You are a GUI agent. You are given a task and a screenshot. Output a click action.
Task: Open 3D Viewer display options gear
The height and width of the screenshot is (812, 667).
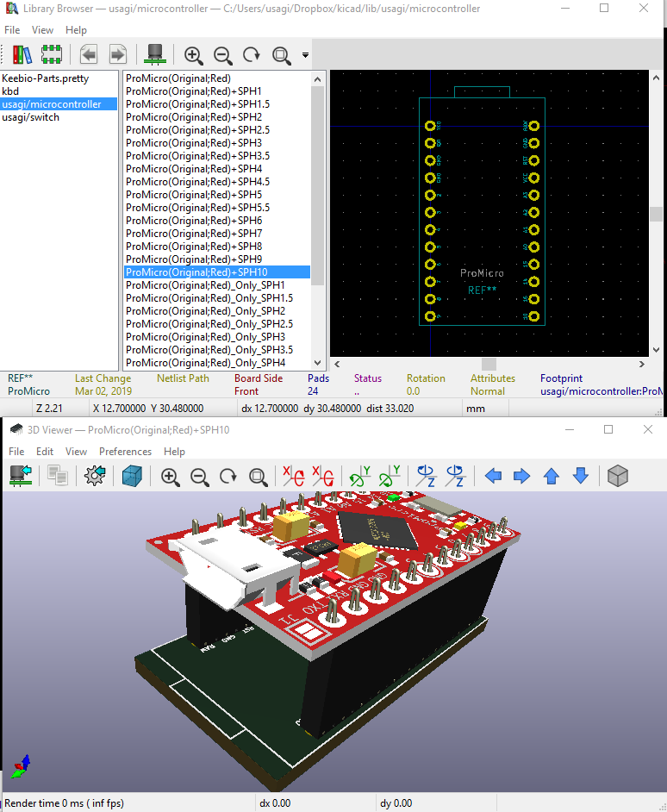coord(95,476)
